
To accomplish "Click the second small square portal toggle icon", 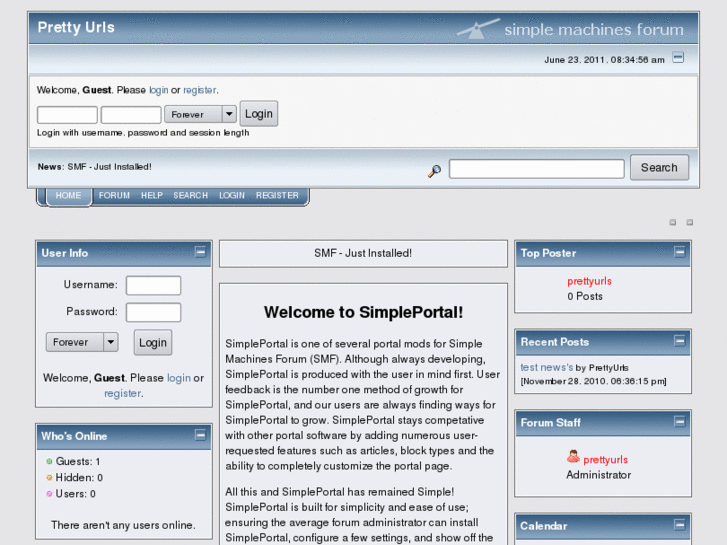I will click(x=690, y=223).
